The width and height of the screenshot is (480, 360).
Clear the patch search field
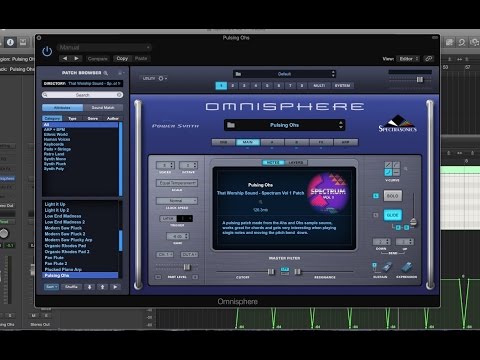(119, 95)
